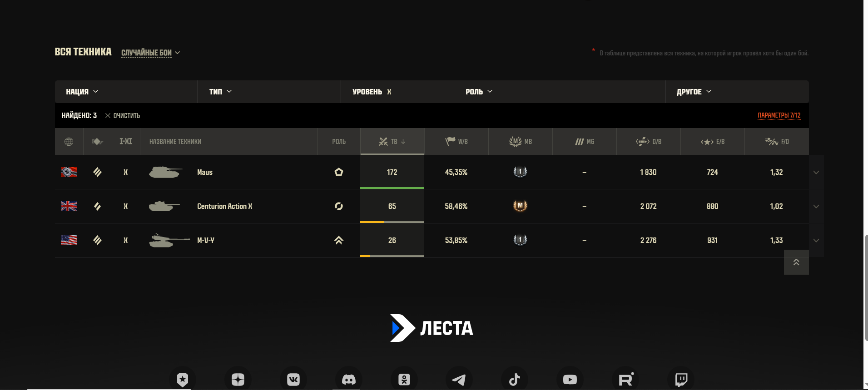
Task: Click the Rutube footer icon
Action: [625, 379]
